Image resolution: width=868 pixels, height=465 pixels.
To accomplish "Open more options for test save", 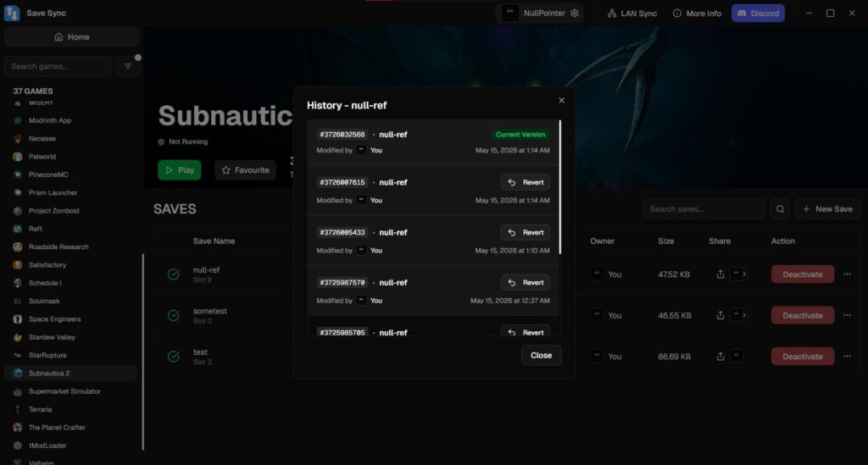I will point(847,356).
